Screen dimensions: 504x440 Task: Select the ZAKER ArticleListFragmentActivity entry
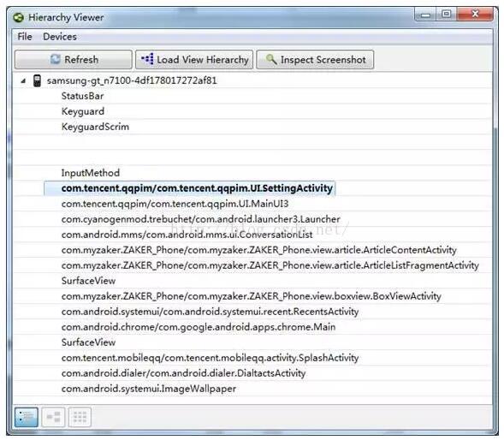point(270,265)
